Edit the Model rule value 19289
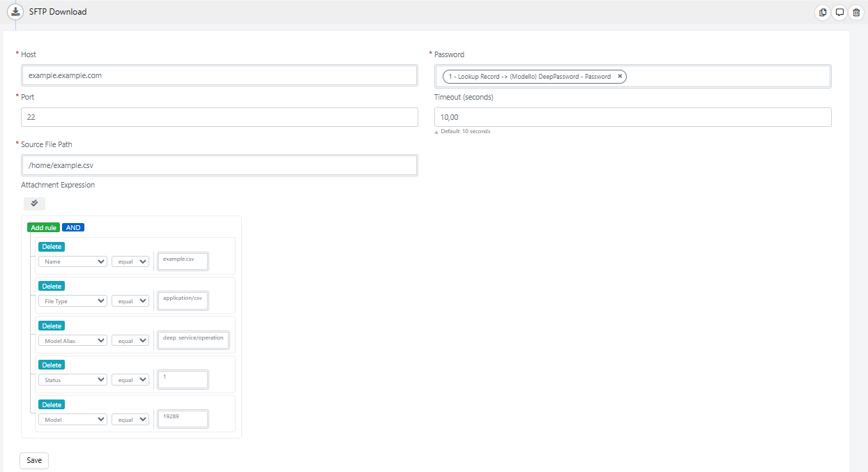 183,419
